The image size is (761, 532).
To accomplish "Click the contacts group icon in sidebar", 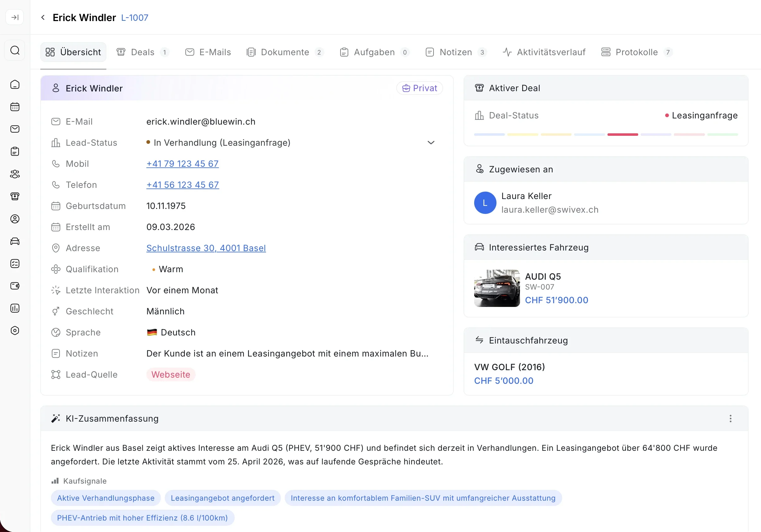I will (15, 174).
